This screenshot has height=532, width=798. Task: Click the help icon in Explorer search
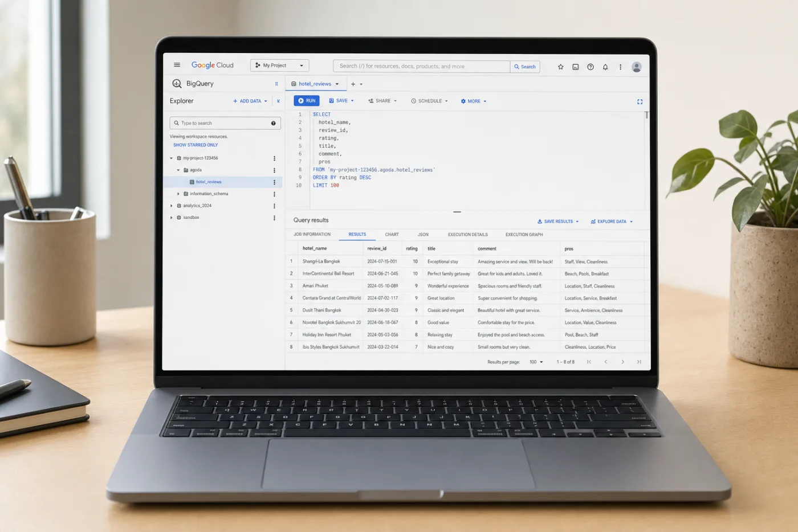[273, 123]
